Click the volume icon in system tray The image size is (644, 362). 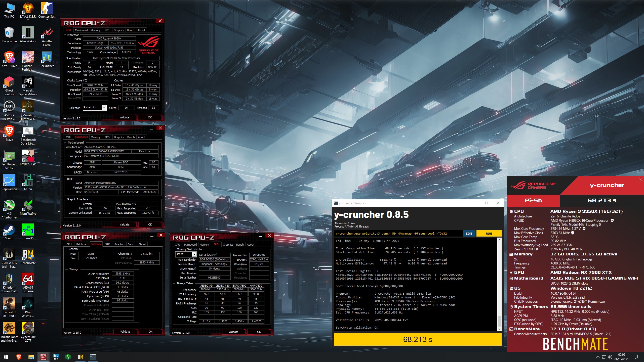coord(610,357)
